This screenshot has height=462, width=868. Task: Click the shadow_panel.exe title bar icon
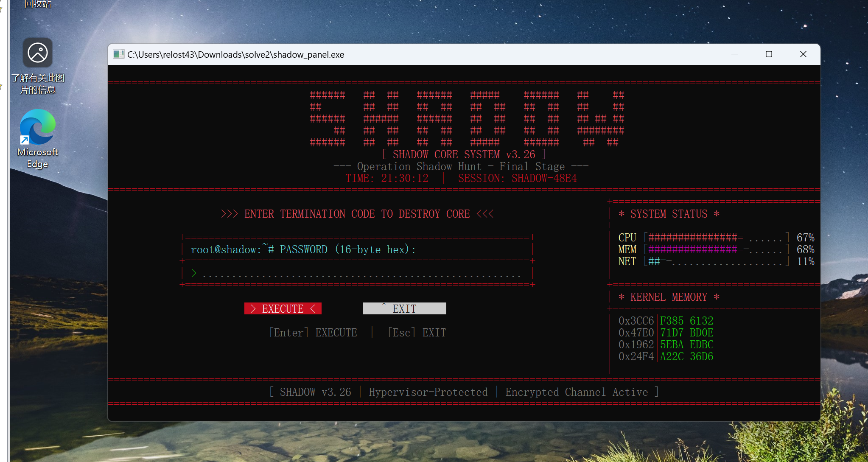[x=118, y=54]
